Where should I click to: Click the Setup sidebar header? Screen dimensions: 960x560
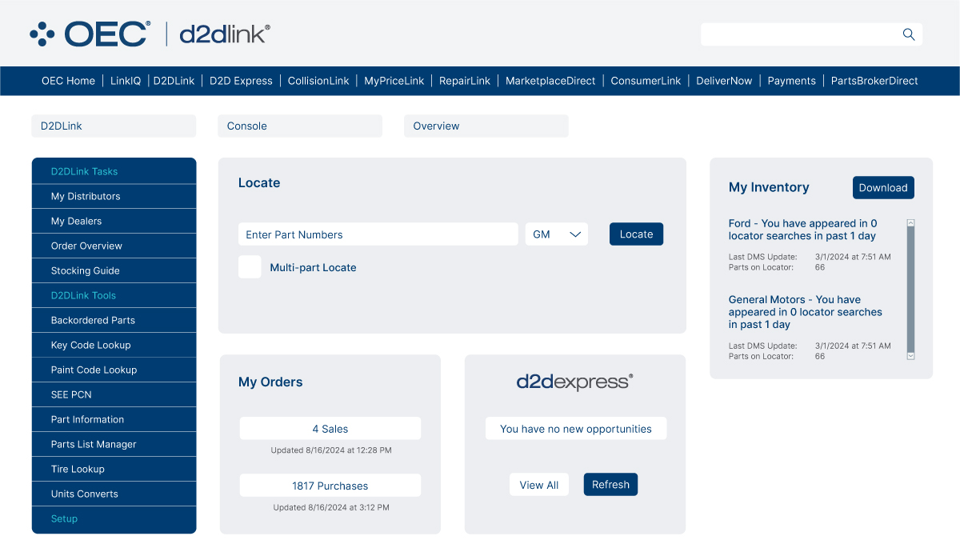click(x=114, y=519)
